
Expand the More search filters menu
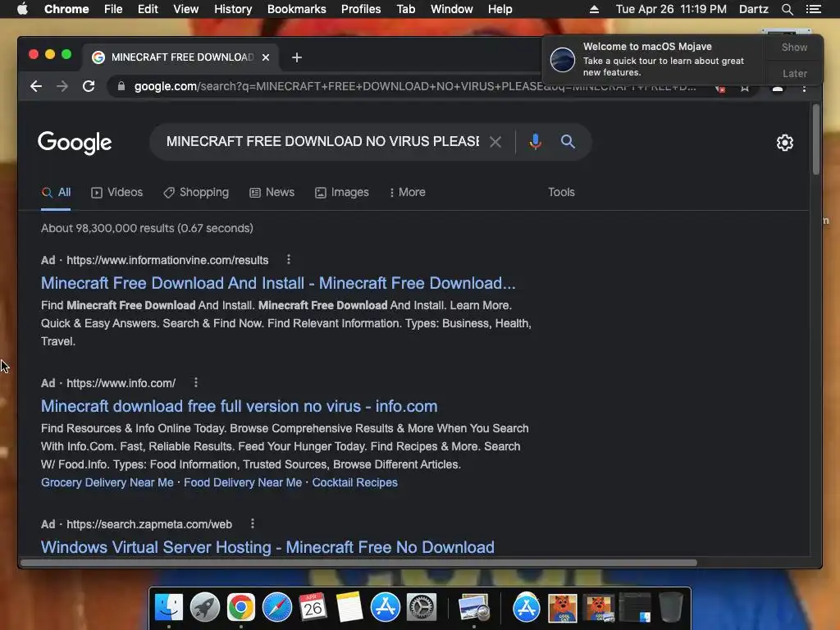(x=407, y=192)
